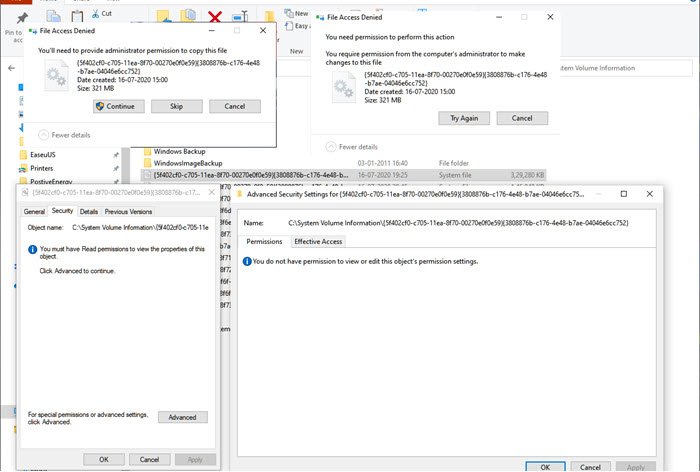Viewport: 700px width, 472px height.
Task: Click the Cut scissors icon in the ribbon
Action: [x=96, y=14]
